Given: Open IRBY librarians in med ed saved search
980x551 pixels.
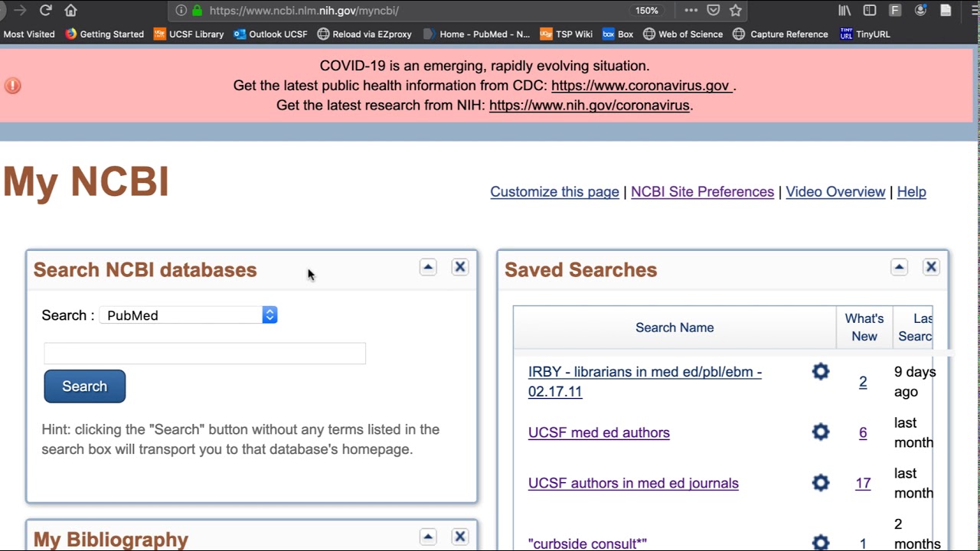Looking at the screenshot, I should pyautogui.click(x=645, y=382).
